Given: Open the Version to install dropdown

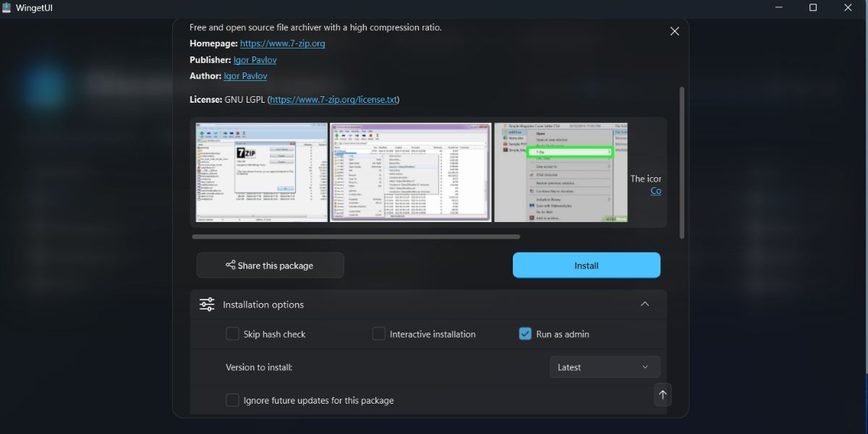Looking at the screenshot, I should pos(605,367).
